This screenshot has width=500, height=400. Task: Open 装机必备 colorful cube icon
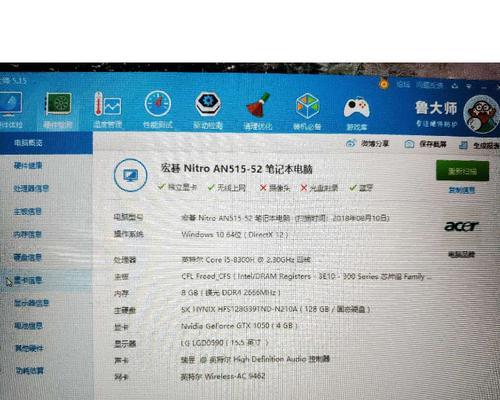point(307,106)
